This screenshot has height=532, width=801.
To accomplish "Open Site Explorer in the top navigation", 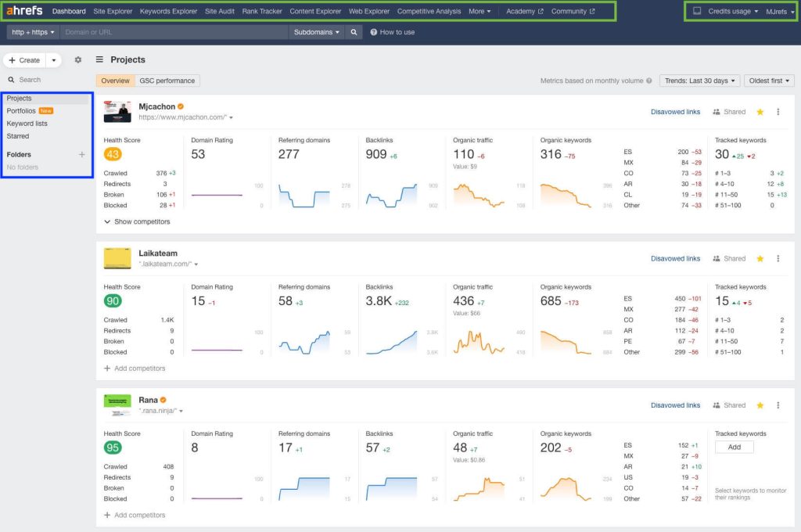I will click(113, 12).
